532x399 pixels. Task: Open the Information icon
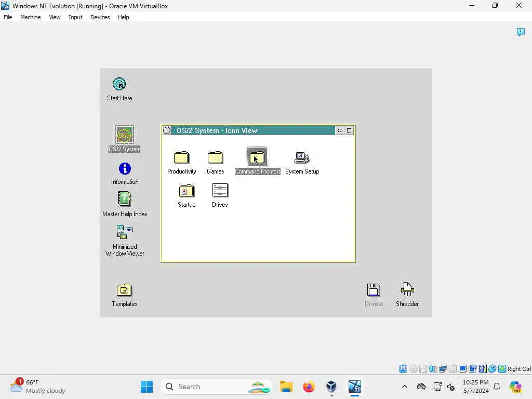click(125, 169)
